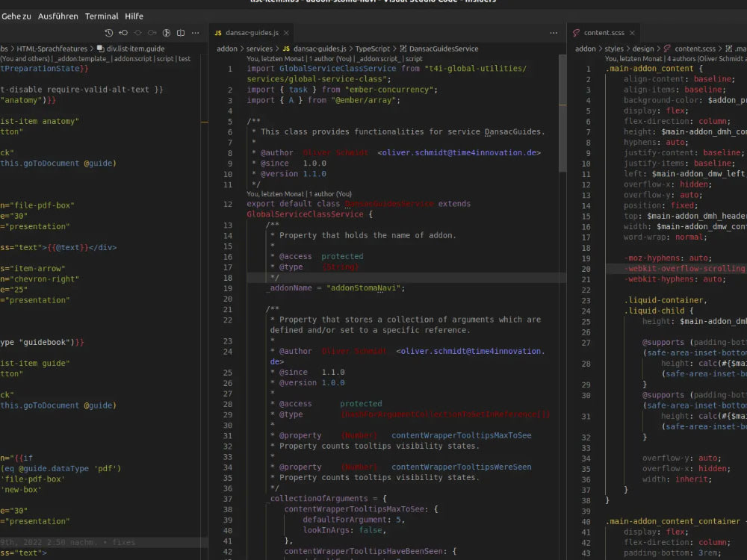Close the dansac-guides.js tab
Image resolution: width=747 pixels, height=560 pixels.
pyautogui.click(x=286, y=33)
